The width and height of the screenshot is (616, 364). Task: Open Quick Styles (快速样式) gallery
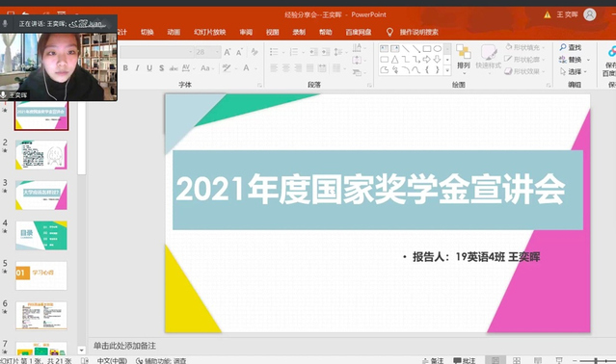489,57
